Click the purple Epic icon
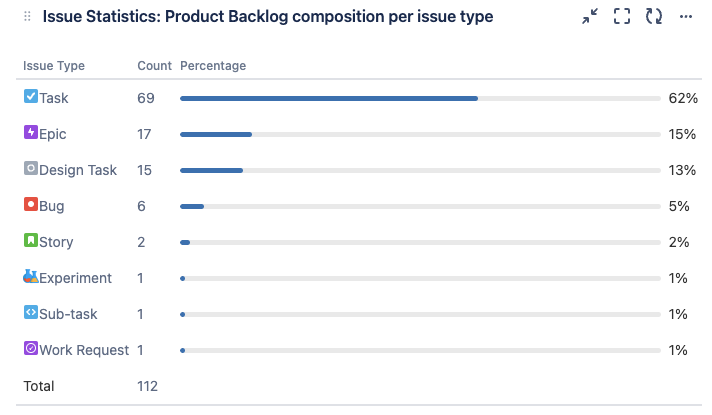Viewport: 712px width, 415px height. [x=30, y=132]
